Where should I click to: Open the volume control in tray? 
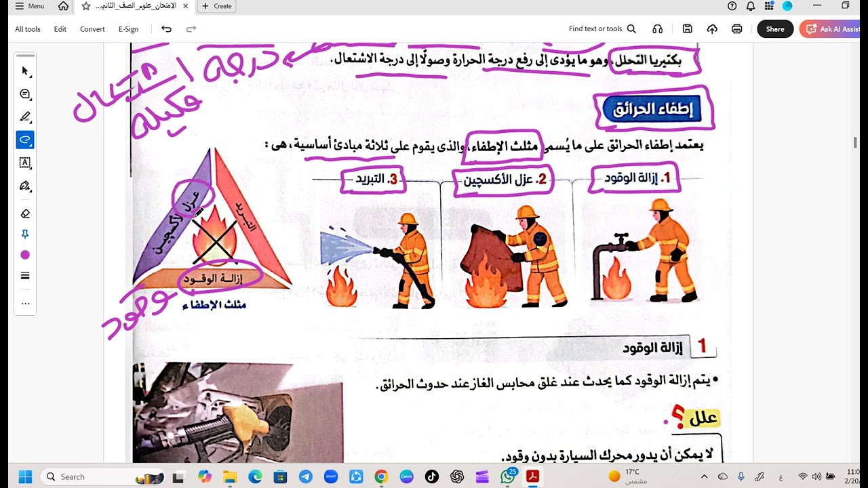pyautogui.click(x=817, y=476)
